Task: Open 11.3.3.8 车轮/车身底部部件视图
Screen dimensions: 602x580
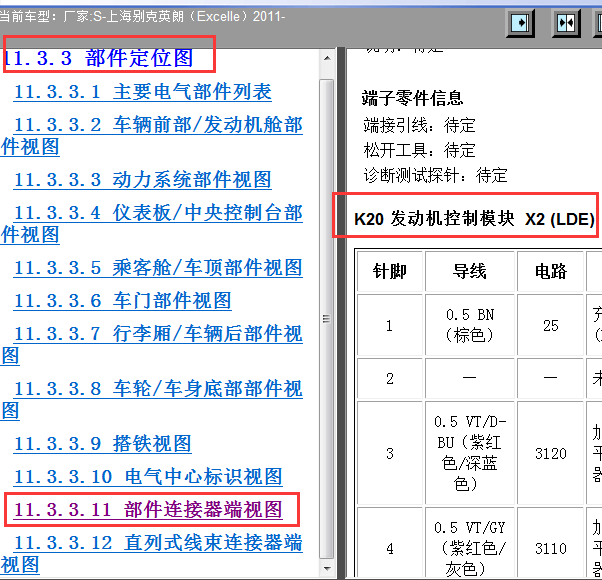Action: tap(152, 400)
